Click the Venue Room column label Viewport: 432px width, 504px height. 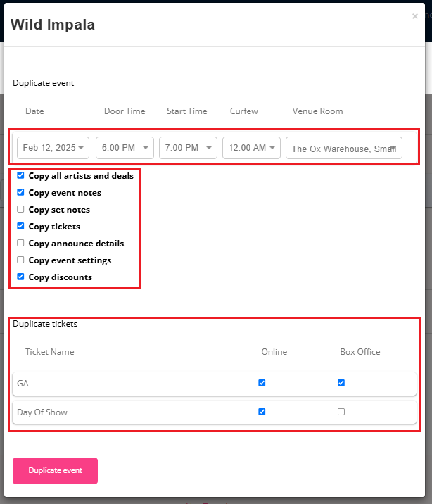pos(317,111)
